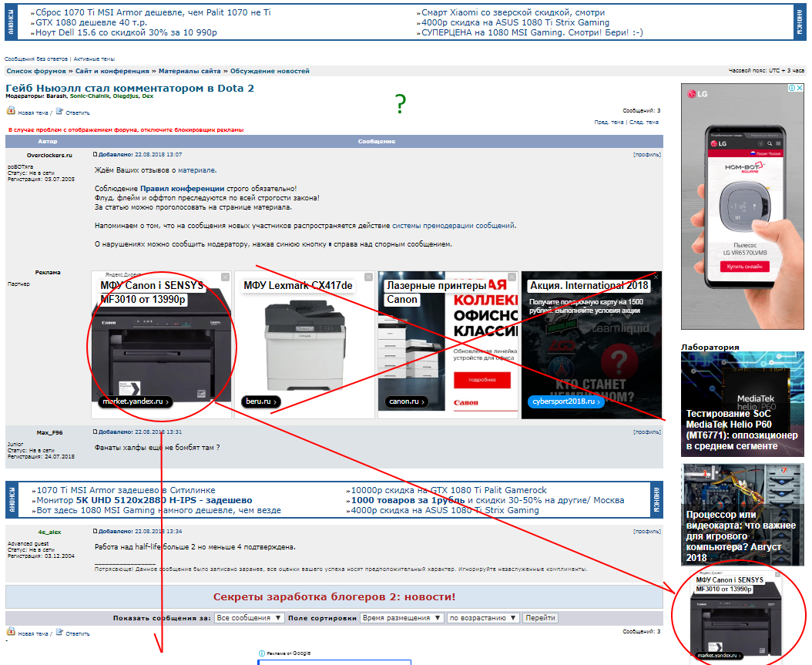This screenshot has width=812, height=665.
Task: Open announcement '10000р скидка на GTX 1080 Ti Palit'
Action: 448,490
